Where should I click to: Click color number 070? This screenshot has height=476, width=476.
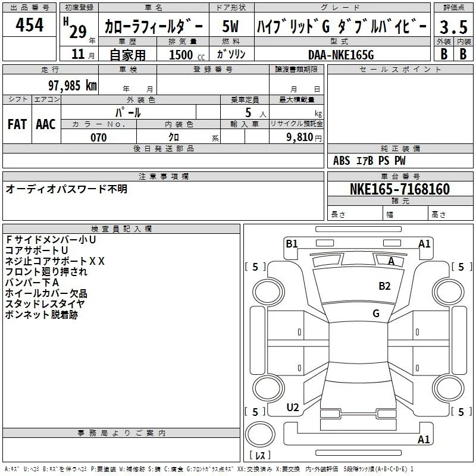coord(99,137)
